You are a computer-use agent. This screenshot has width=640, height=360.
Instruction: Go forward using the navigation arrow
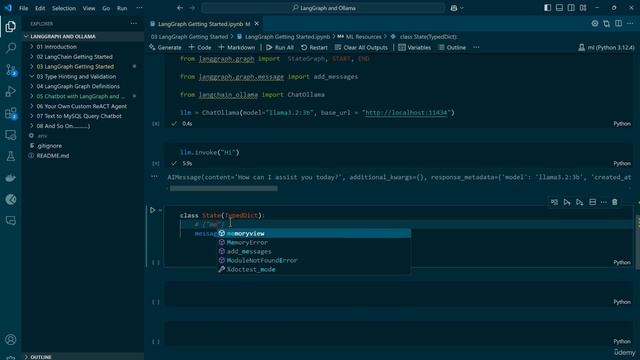click(192, 8)
